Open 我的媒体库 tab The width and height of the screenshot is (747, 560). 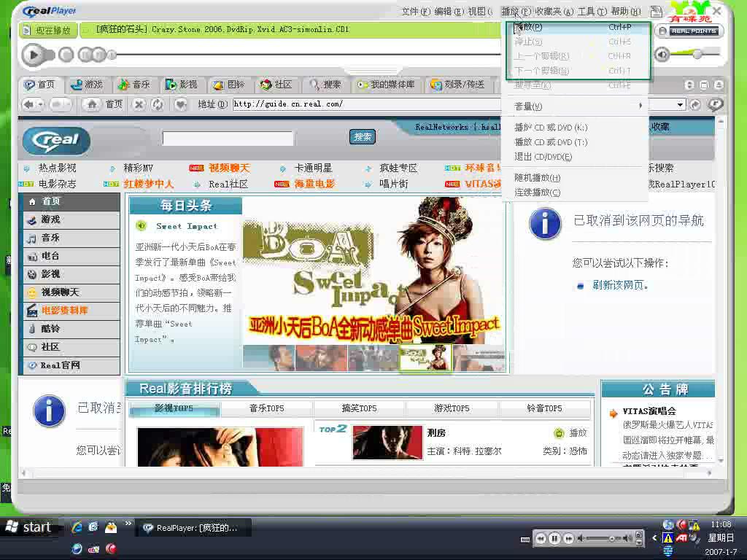tap(386, 85)
